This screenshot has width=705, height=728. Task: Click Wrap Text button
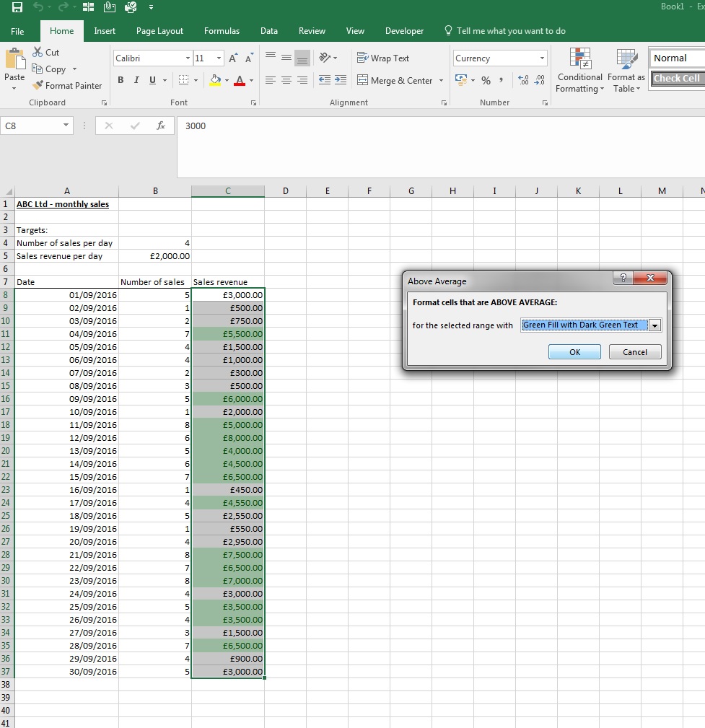[x=383, y=58]
